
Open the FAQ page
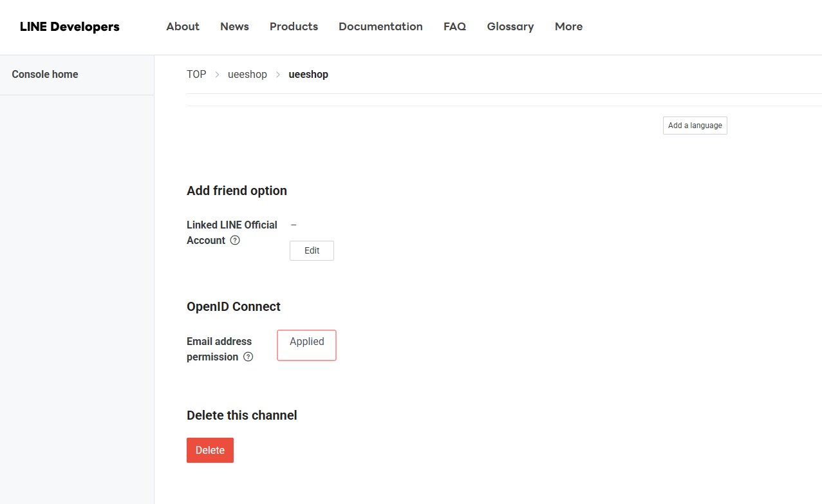pos(454,26)
